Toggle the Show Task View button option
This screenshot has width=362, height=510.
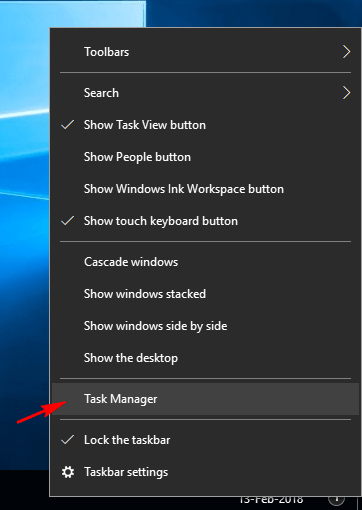click(x=206, y=125)
